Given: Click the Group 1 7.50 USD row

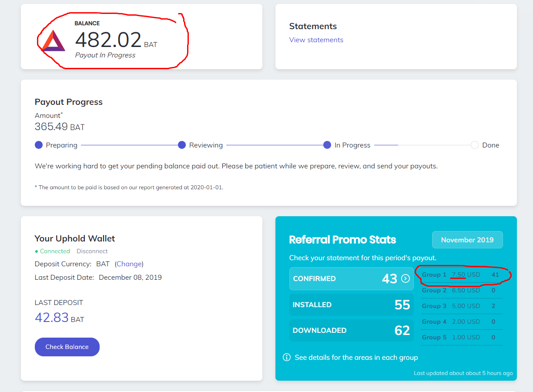Looking at the screenshot, I should [460, 275].
